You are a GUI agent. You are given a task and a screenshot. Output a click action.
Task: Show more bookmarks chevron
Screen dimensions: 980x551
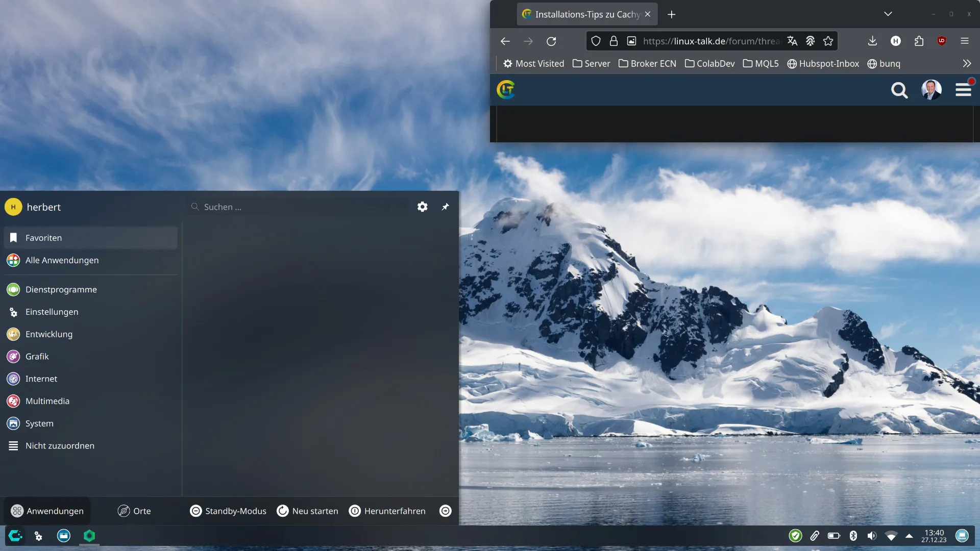967,63
